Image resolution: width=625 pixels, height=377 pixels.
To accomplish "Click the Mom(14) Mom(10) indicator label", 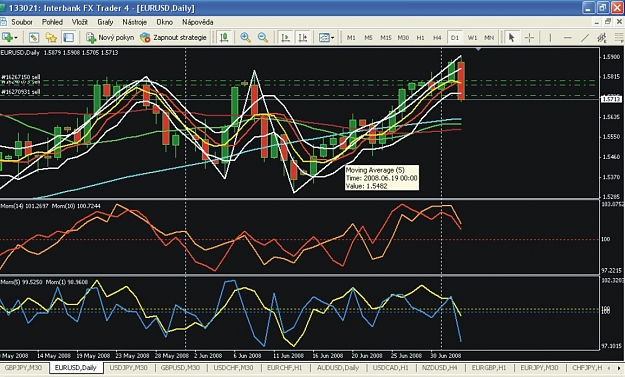I will pos(51,206).
